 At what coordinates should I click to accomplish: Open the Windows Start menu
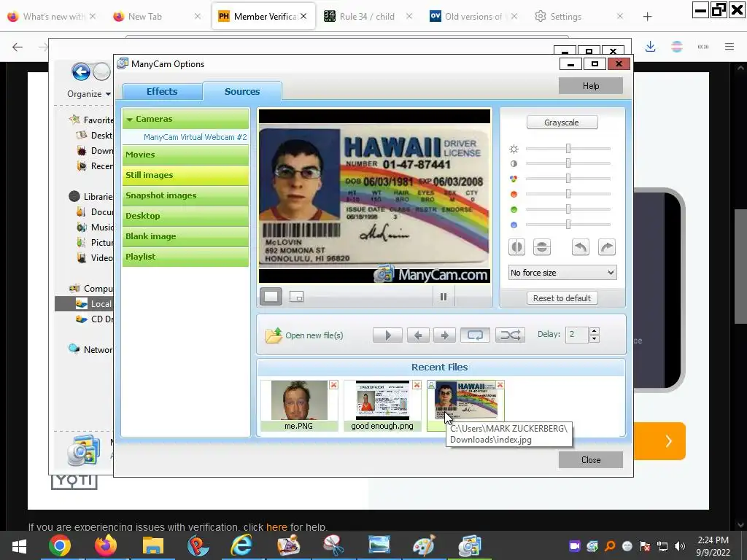[19, 546]
